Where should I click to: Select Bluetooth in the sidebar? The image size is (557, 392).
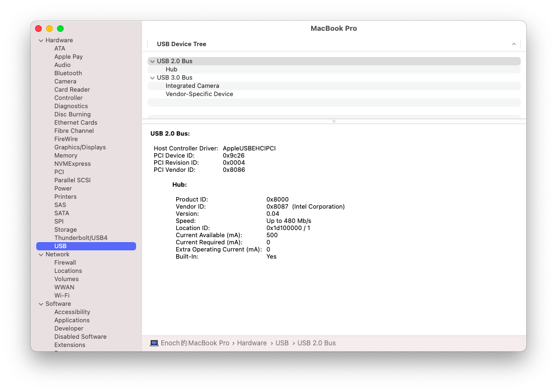click(x=67, y=72)
